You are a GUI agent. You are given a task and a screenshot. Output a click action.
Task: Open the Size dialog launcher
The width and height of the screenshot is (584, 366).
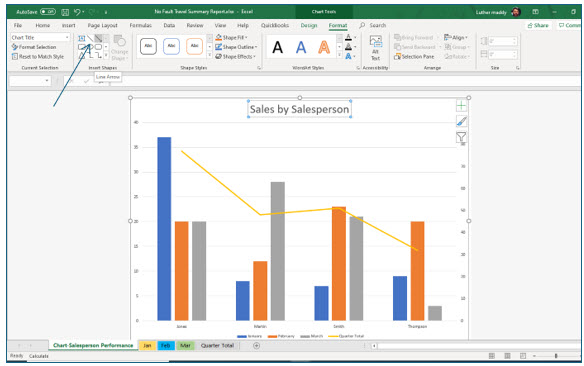click(x=518, y=68)
